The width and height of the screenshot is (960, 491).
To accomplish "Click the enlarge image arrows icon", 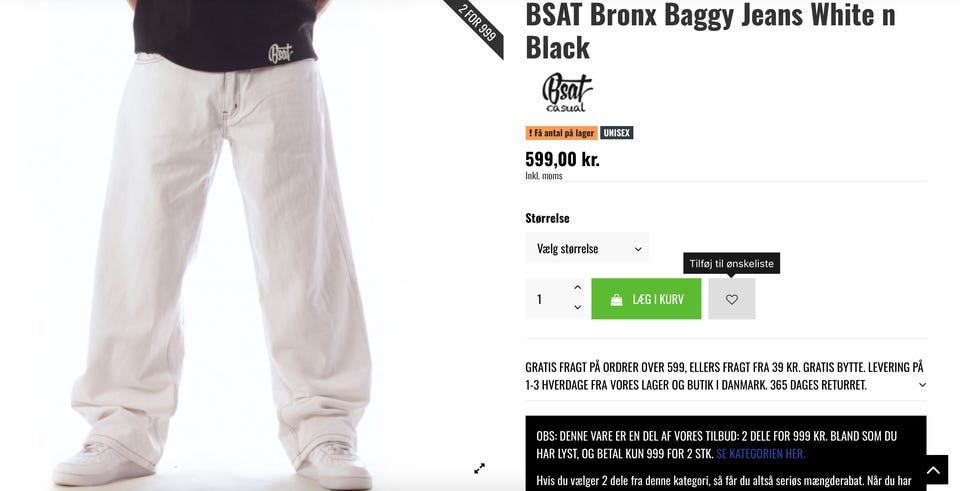I will 479,468.
